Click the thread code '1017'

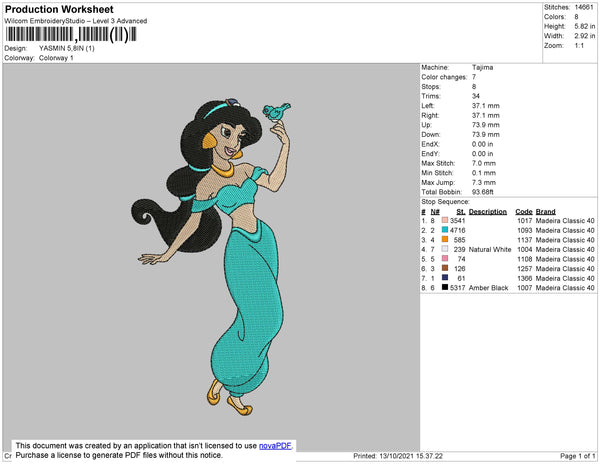pyautogui.click(x=525, y=221)
